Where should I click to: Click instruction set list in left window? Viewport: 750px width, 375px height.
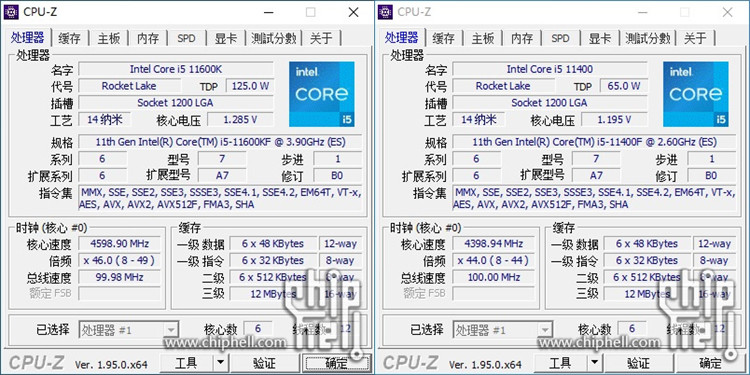pyautogui.click(x=221, y=199)
